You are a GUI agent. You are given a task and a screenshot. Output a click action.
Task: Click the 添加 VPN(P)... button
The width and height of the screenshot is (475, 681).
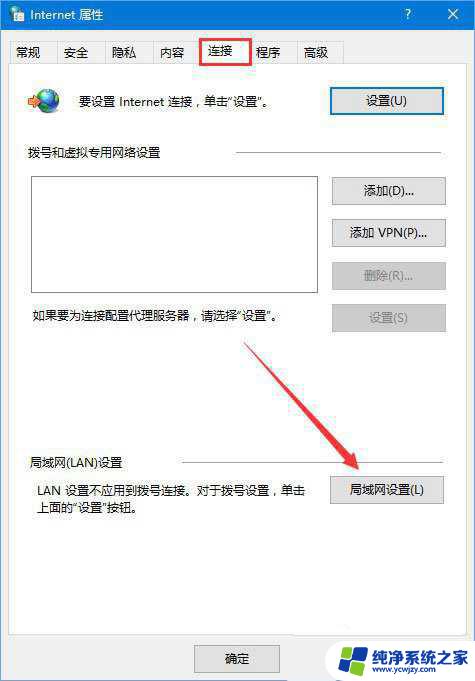tap(389, 233)
